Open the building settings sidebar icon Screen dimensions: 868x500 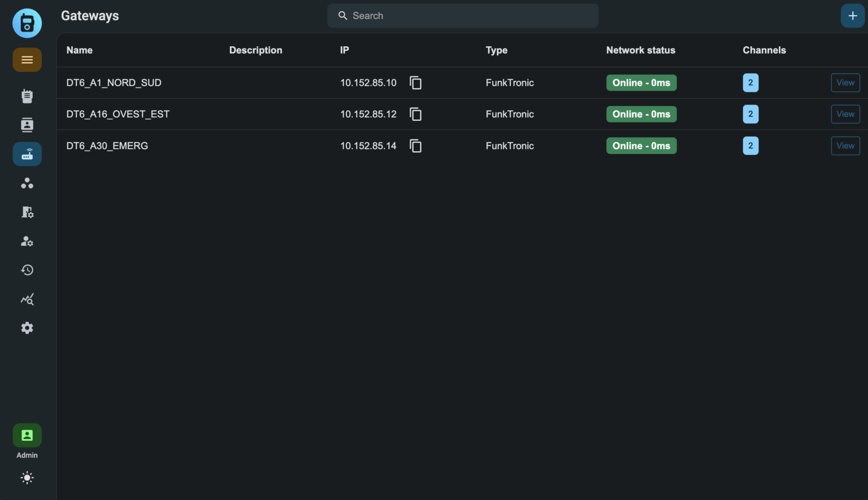tap(27, 212)
